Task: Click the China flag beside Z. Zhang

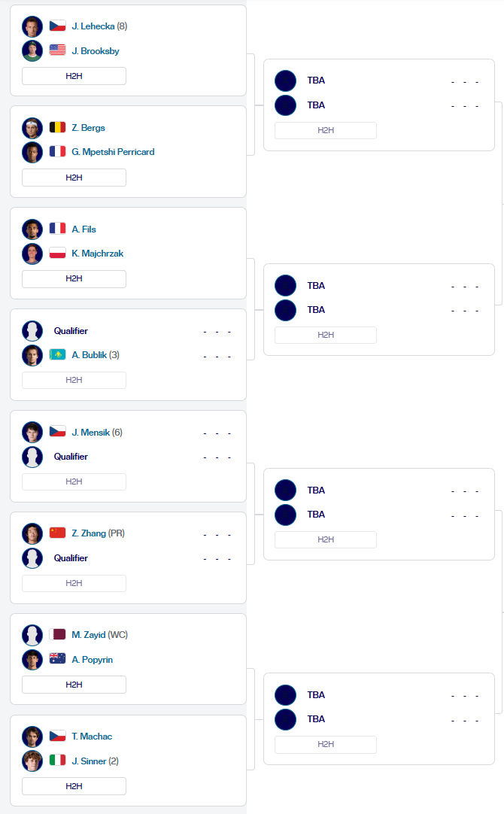Action: (x=57, y=533)
